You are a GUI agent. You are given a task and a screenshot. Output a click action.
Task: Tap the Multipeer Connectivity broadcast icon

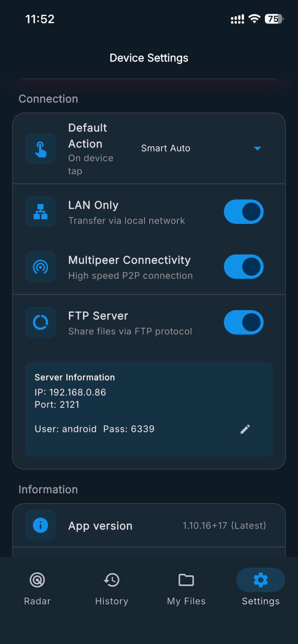(40, 266)
